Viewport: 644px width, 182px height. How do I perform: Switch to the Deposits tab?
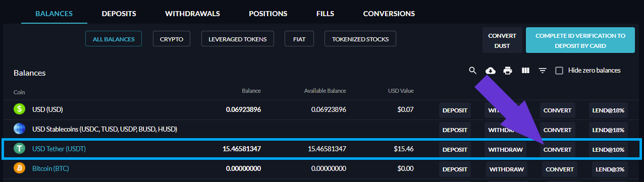point(119,14)
